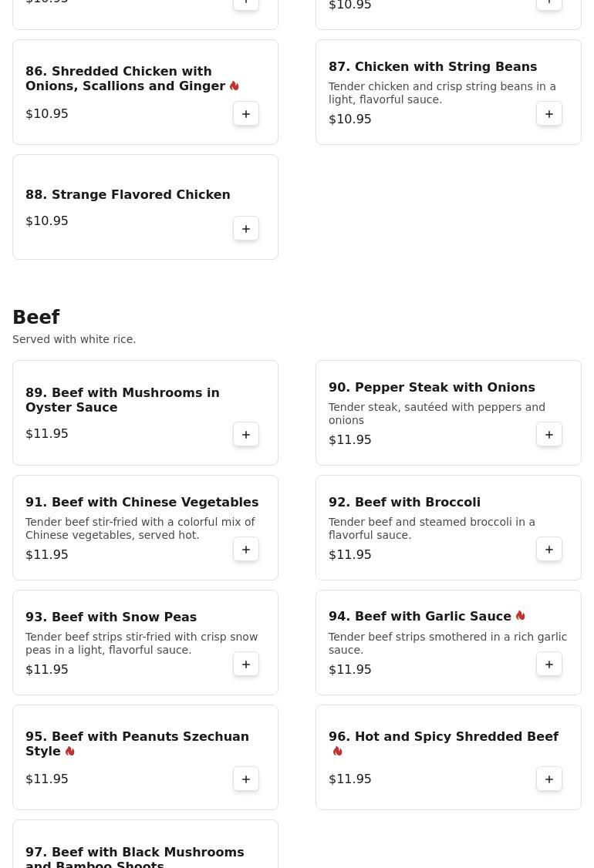
Task: Add Pepper Steak with Onions using plus
Action: coord(549,435)
